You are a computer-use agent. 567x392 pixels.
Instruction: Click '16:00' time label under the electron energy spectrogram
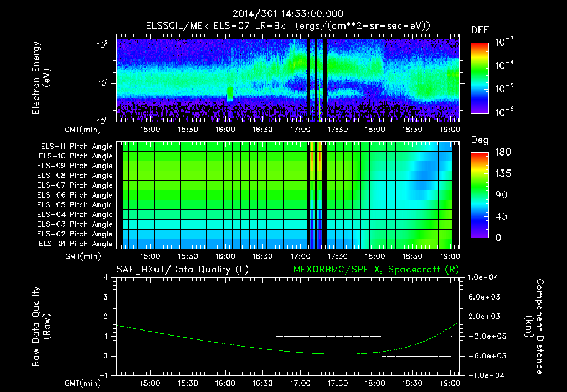225,130
